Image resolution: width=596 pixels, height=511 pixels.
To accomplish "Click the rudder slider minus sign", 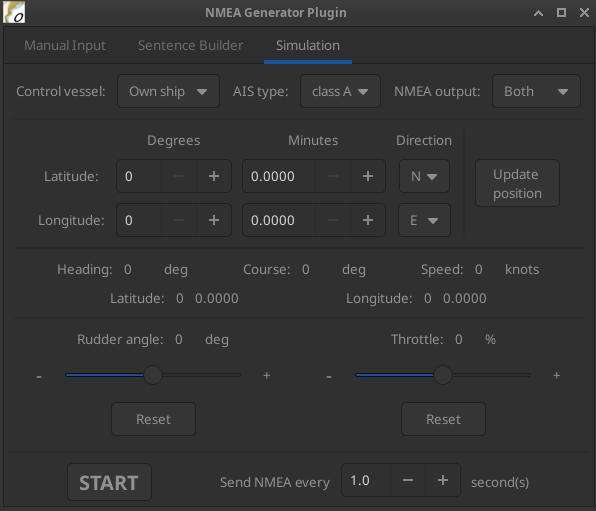I will click(39, 376).
